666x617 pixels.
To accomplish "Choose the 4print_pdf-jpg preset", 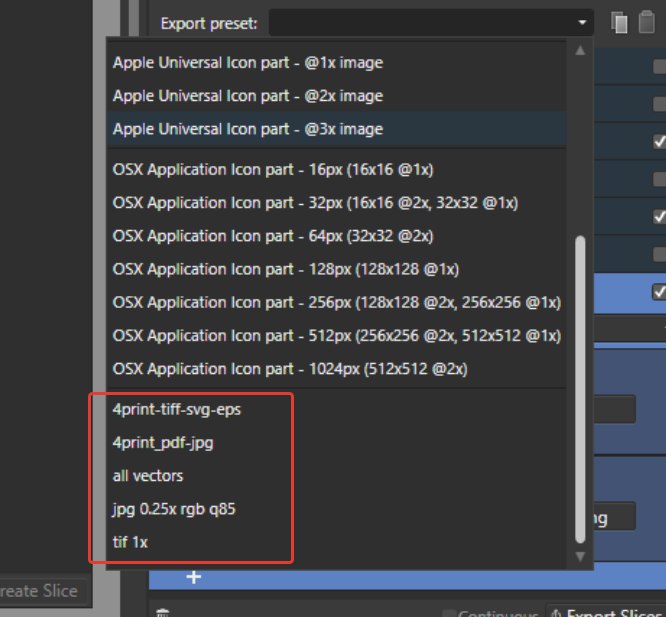I will [336, 443].
